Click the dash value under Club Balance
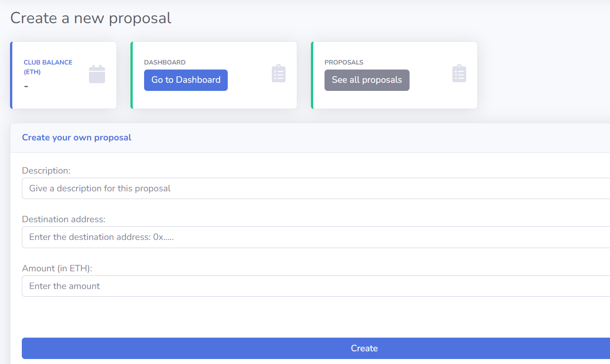The image size is (610, 364). 26,86
